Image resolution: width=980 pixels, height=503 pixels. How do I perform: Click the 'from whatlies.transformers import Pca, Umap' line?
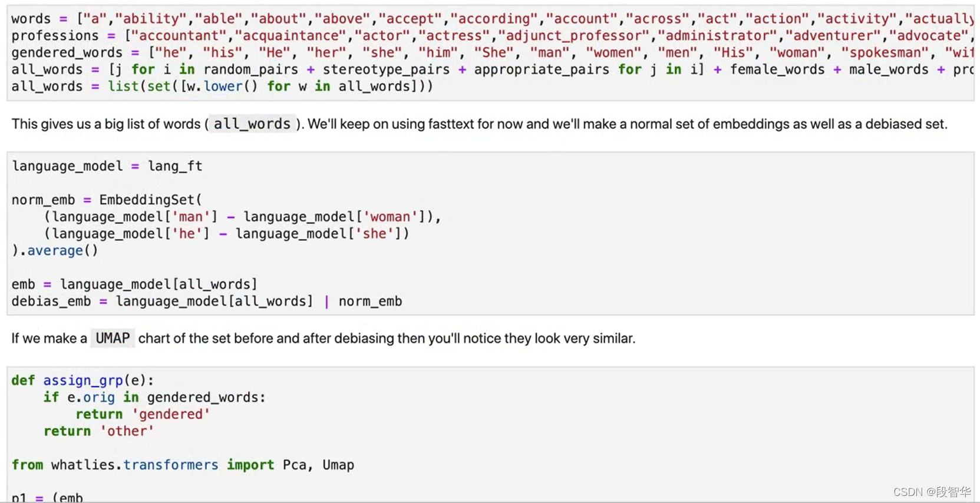(183, 465)
